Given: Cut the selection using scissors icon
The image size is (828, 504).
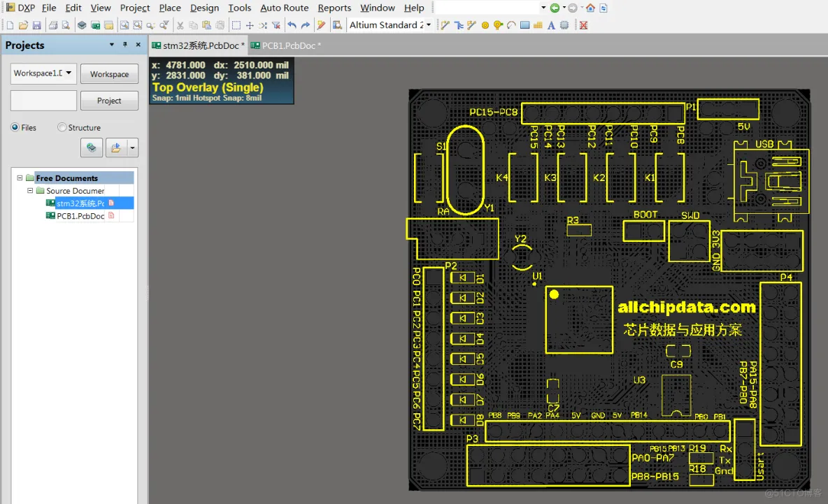Looking at the screenshot, I should click(180, 25).
